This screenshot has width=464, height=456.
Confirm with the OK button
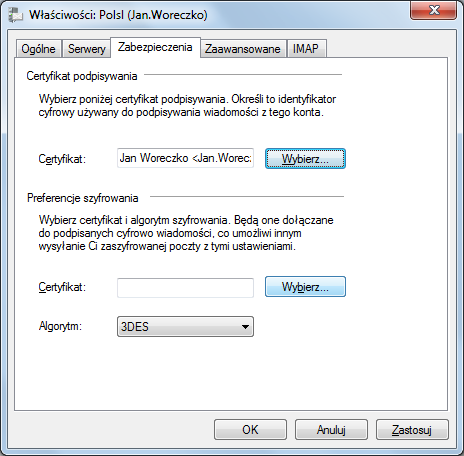click(x=250, y=430)
